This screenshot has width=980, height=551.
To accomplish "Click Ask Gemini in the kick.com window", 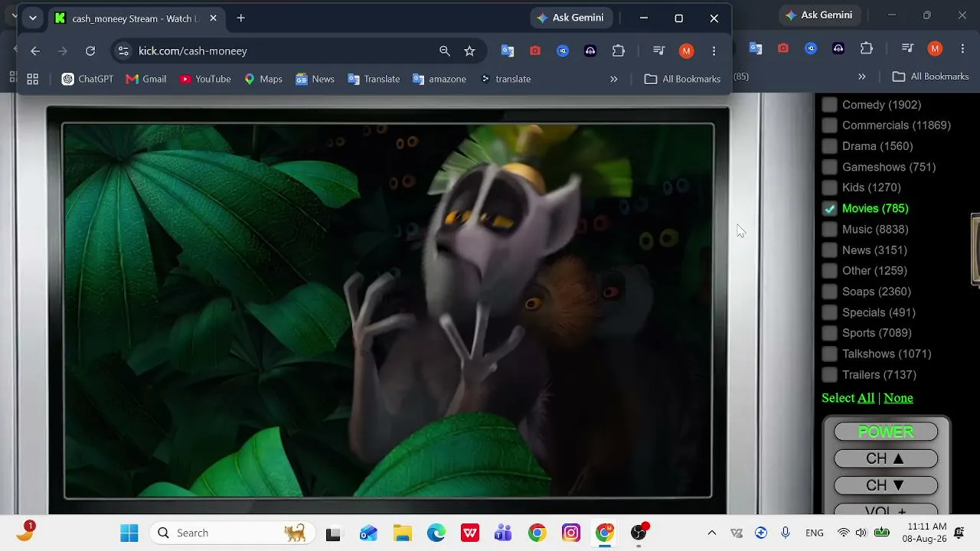I will click(x=570, y=18).
